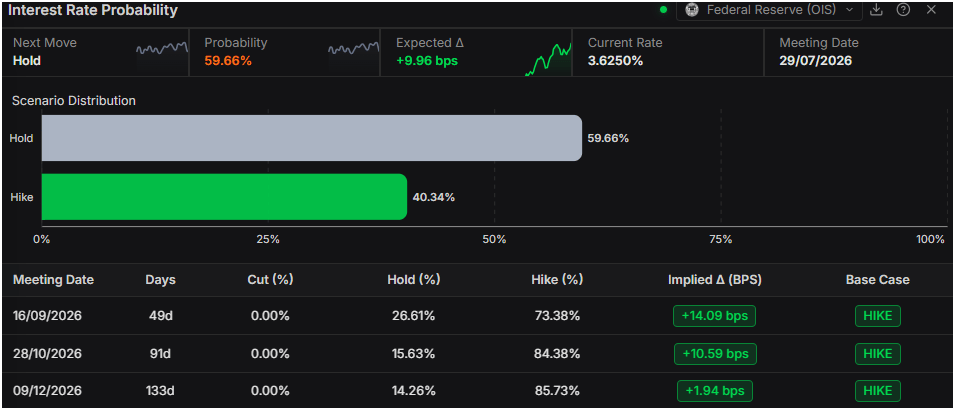
Task: Open the help question mark icon
Action: pyautogui.click(x=903, y=10)
